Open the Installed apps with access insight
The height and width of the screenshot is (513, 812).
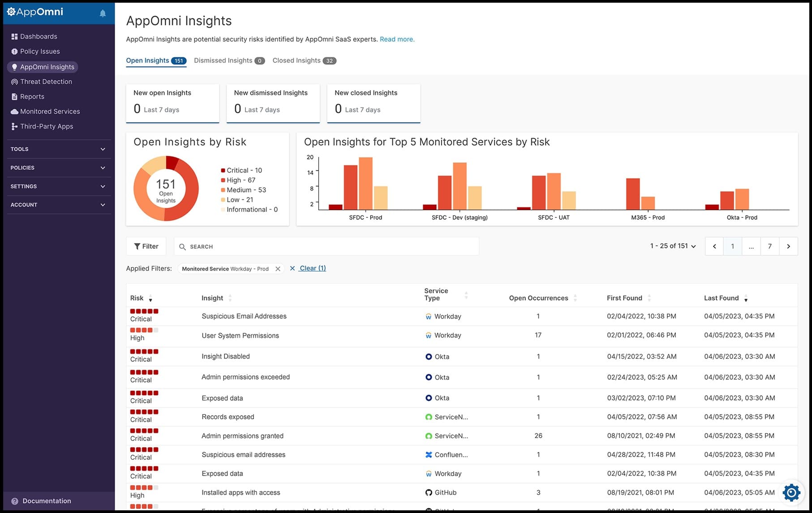[241, 492]
